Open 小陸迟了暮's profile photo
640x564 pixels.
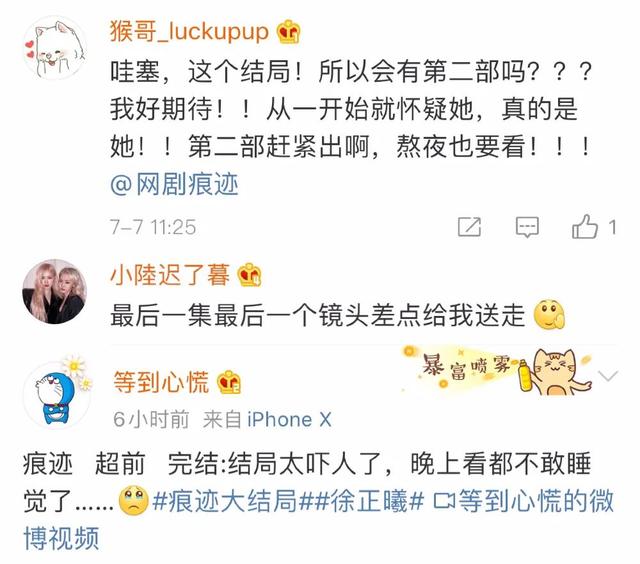point(54,291)
